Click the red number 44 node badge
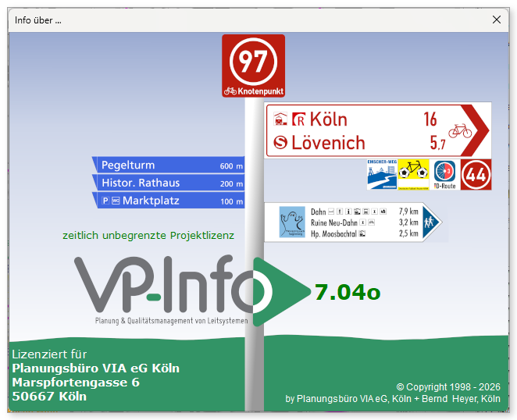Viewport: 517px width, 420px height. click(476, 174)
